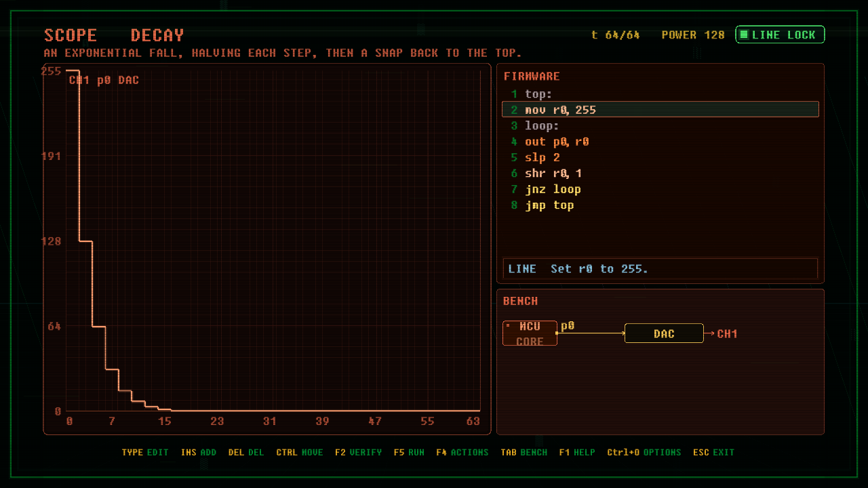The image size is (868, 488).
Task: Toggle the LINE LOCK indicator
Action: pos(780,35)
